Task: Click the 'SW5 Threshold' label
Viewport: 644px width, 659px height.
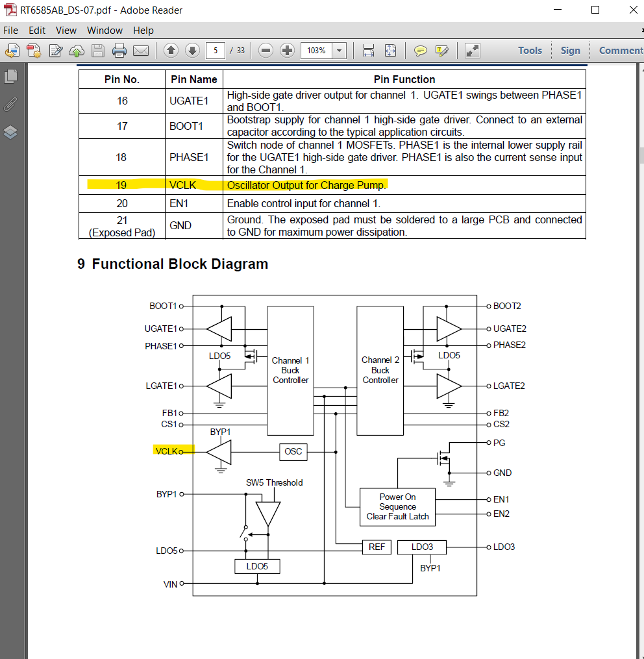Action: pyautogui.click(x=274, y=482)
